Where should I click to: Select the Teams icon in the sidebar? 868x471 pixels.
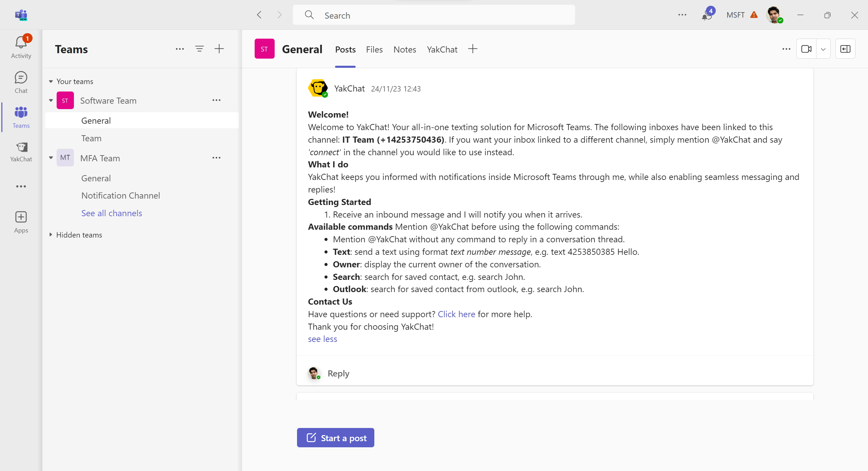click(21, 117)
